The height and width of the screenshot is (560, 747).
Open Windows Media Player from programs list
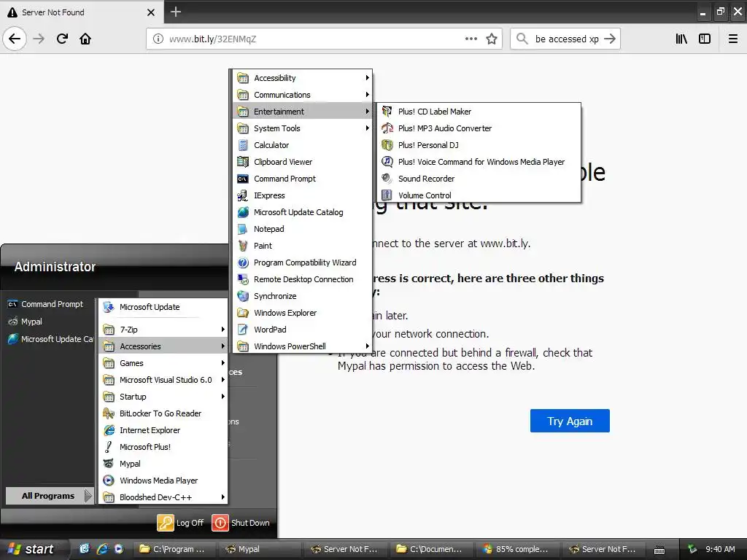tap(163, 481)
